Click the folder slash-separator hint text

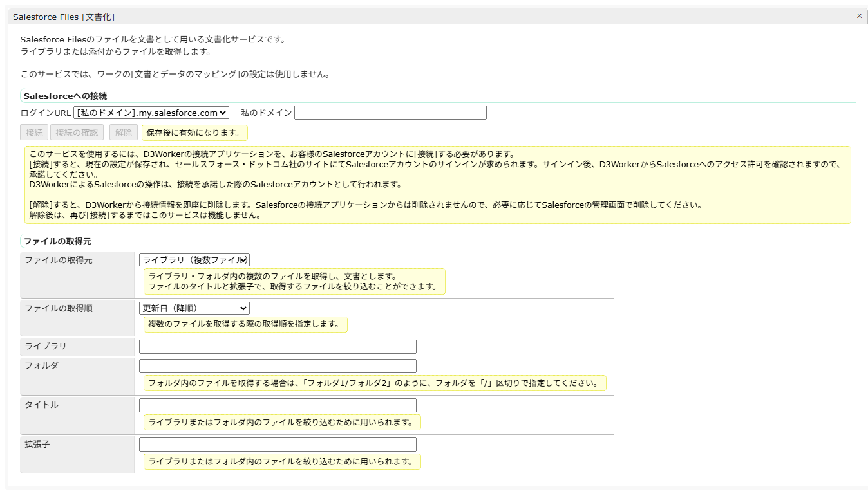coord(375,383)
